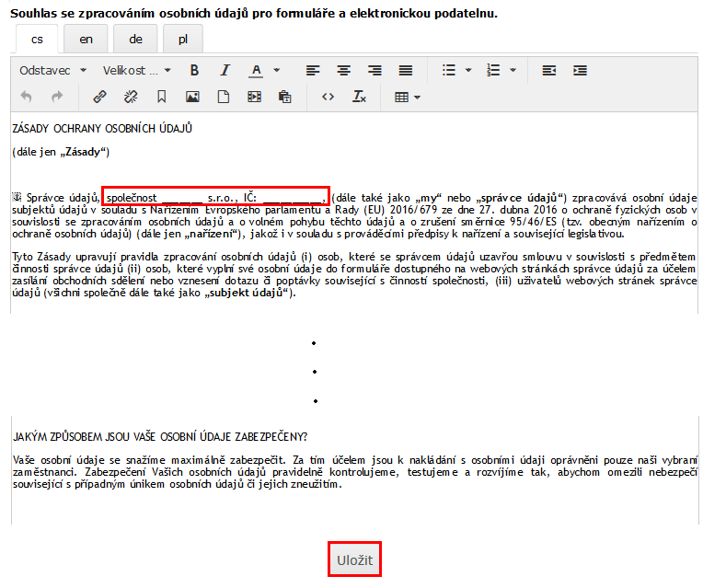Image resolution: width=703 pixels, height=588 pixels.
Task: Expand bullet list style options arrow
Action: coord(468,70)
